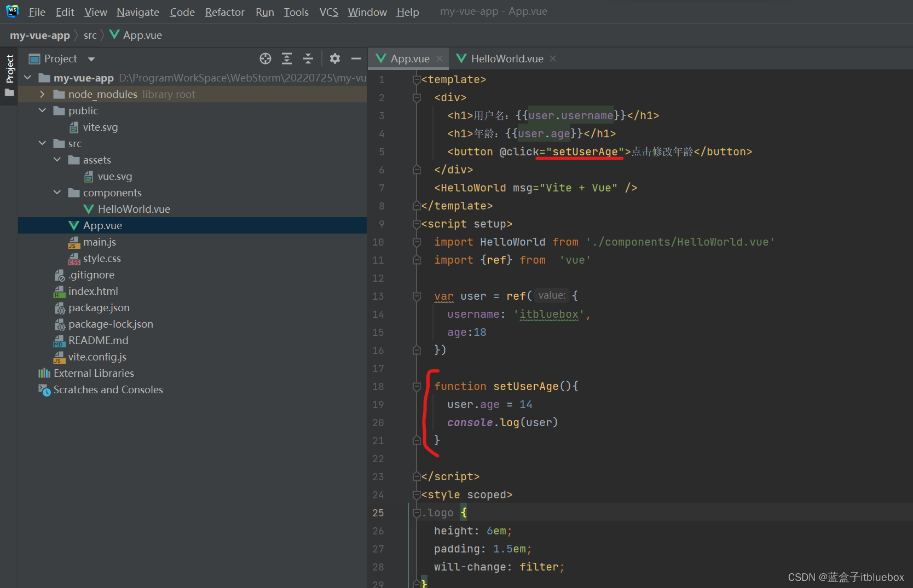Select main.js in the project tree
Image resolution: width=913 pixels, height=588 pixels.
[192, 242]
